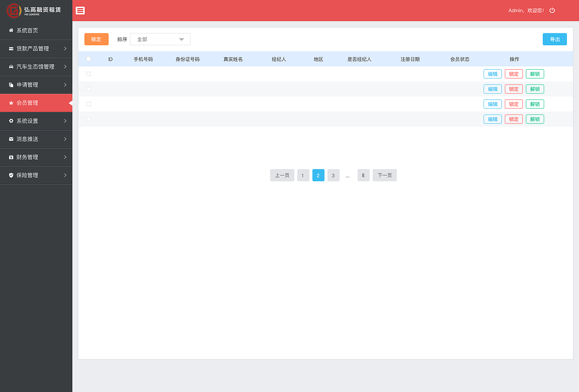Screen dimensions: 579x392
Task: Click 锁定 in the third table row
Action: [x=514, y=104]
